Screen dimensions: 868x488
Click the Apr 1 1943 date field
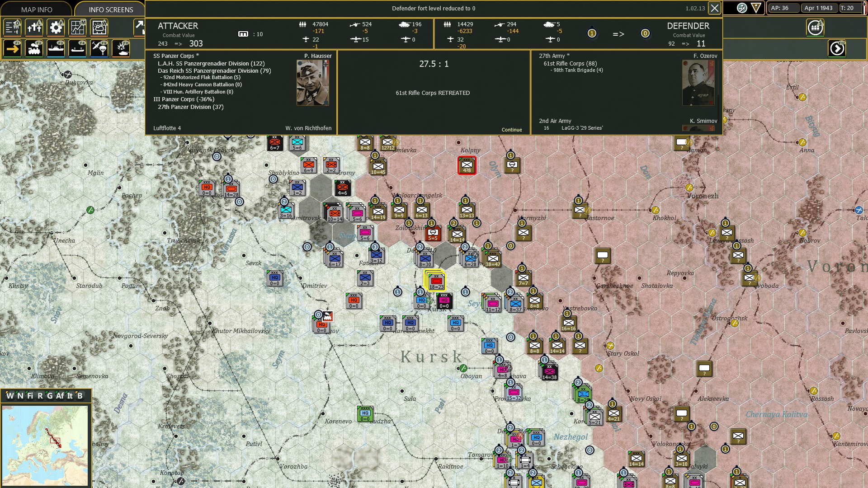coord(819,8)
